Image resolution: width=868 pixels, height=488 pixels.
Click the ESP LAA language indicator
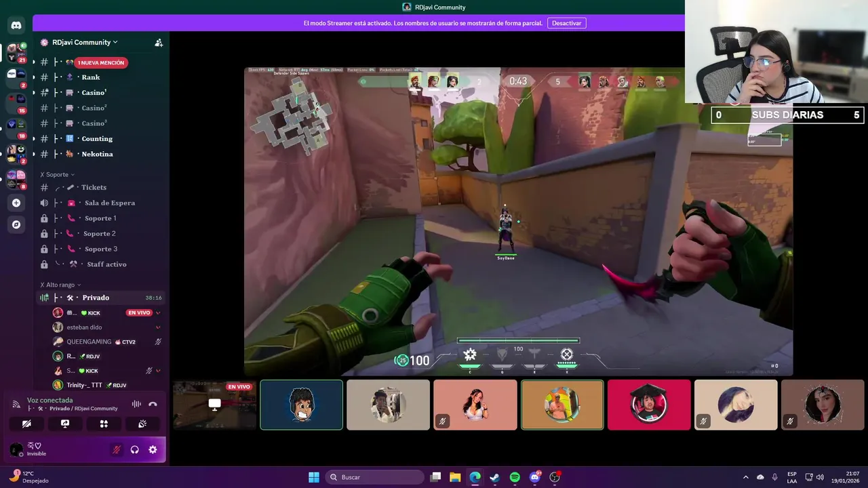(x=792, y=477)
